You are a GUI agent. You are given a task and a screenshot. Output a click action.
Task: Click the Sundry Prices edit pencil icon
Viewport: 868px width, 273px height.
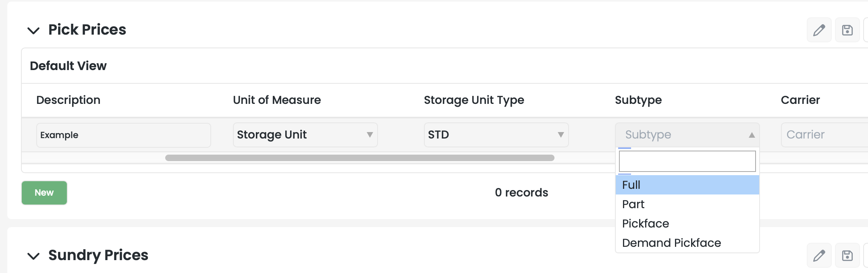click(x=819, y=256)
